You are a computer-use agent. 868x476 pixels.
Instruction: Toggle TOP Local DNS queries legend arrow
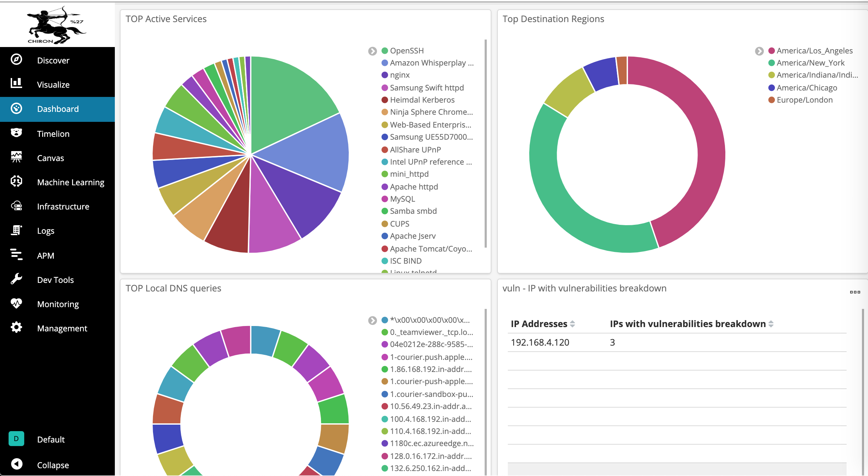372,320
